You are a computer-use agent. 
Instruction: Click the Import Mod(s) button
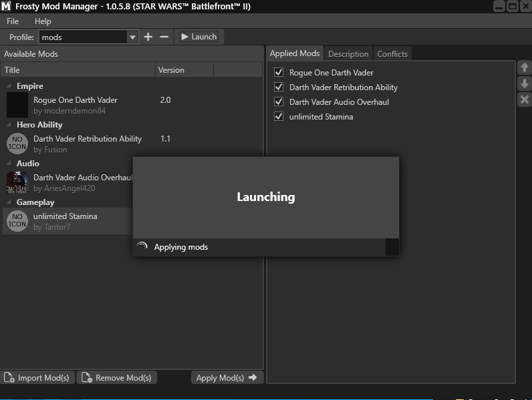37,377
